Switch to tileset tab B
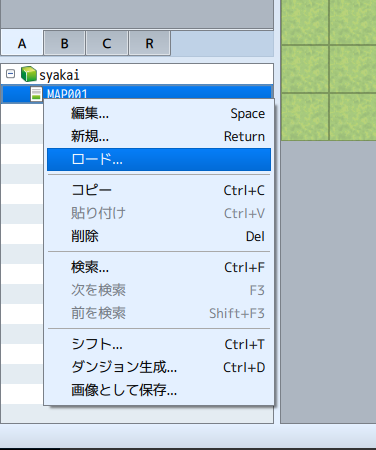This screenshot has height=450, width=376. click(64, 43)
